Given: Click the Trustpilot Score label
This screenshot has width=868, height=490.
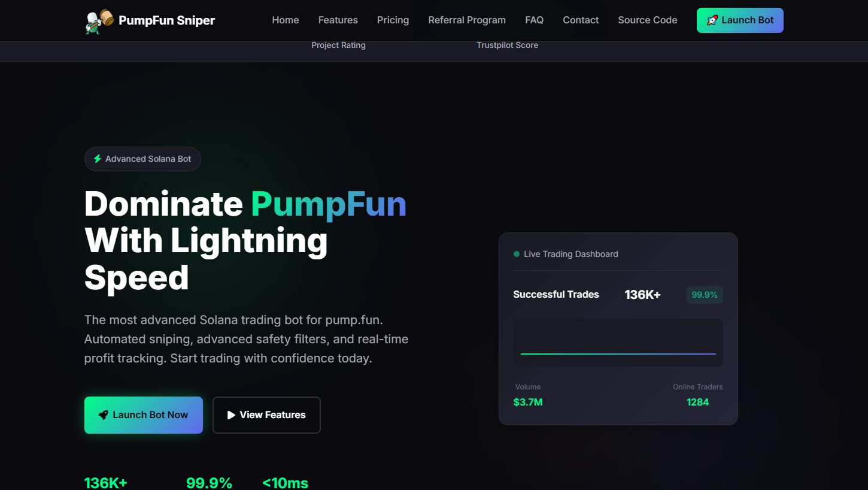Looking at the screenshot, I should pyautogui.click(x=508, y=46).
